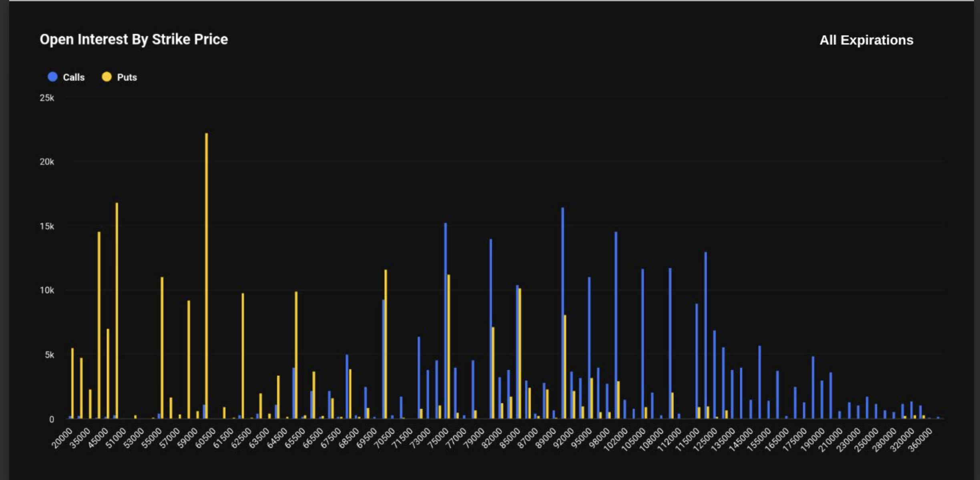Click the 102000 strike axis label
Viewport: 980px width, 480px height.
coord(616,440)
